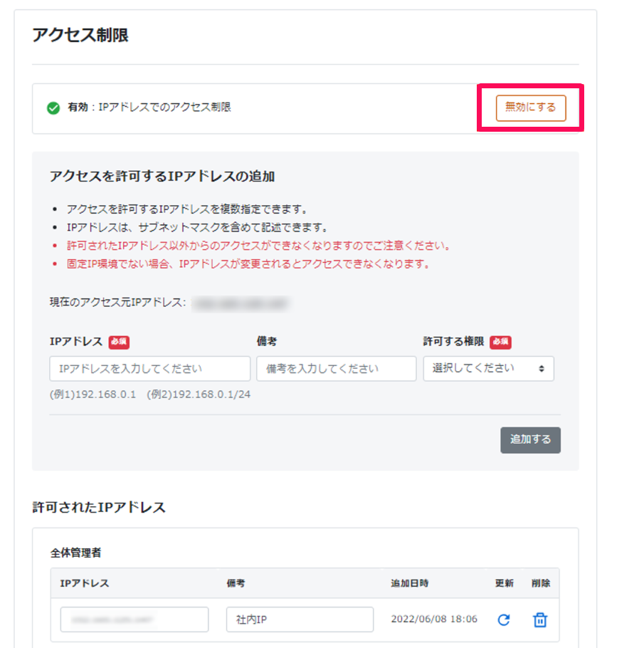This screenshot has height=648, width=644.
Task: Click the 備考 column header in the table
Action: 236,583
